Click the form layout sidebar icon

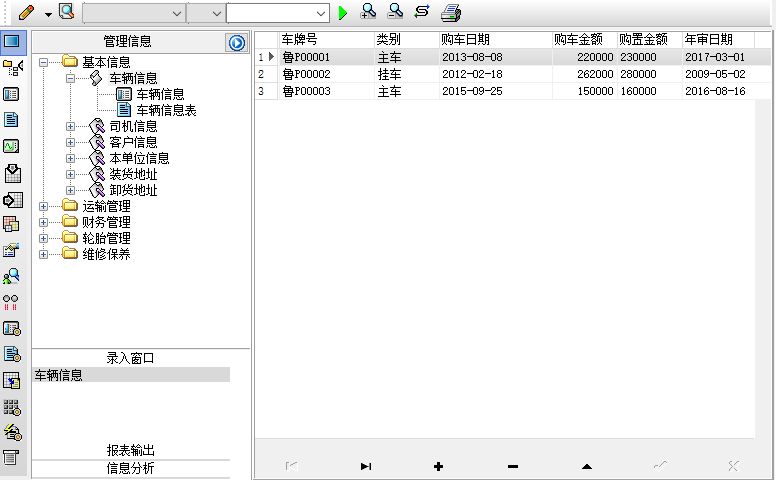(11, 94)
